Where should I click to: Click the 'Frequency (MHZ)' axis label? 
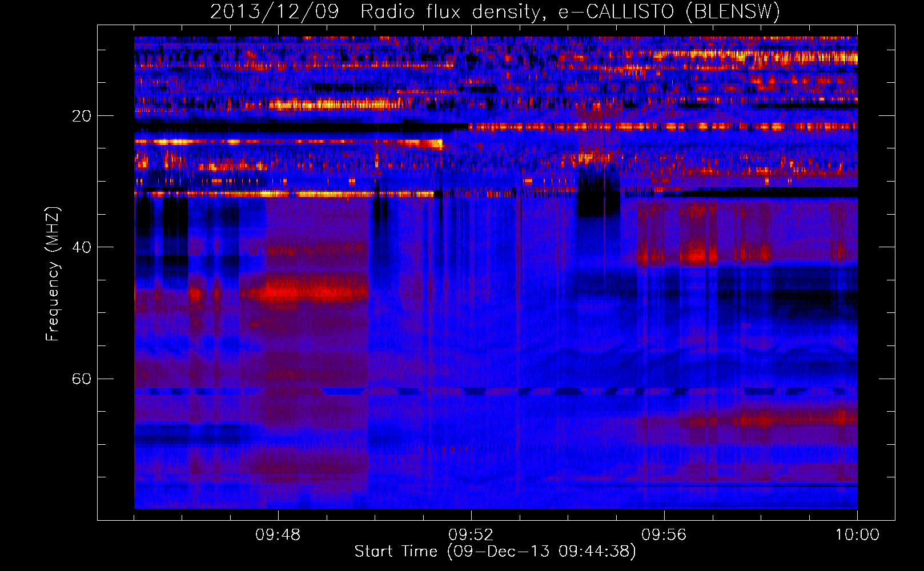[x=53, y=274]
